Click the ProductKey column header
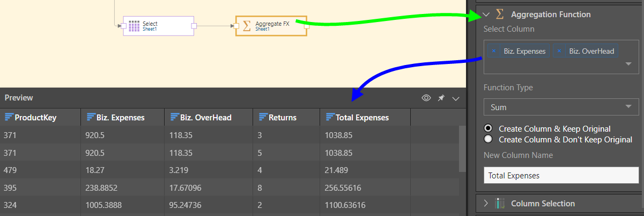This screenshot has width=644, height=216. 35,117
